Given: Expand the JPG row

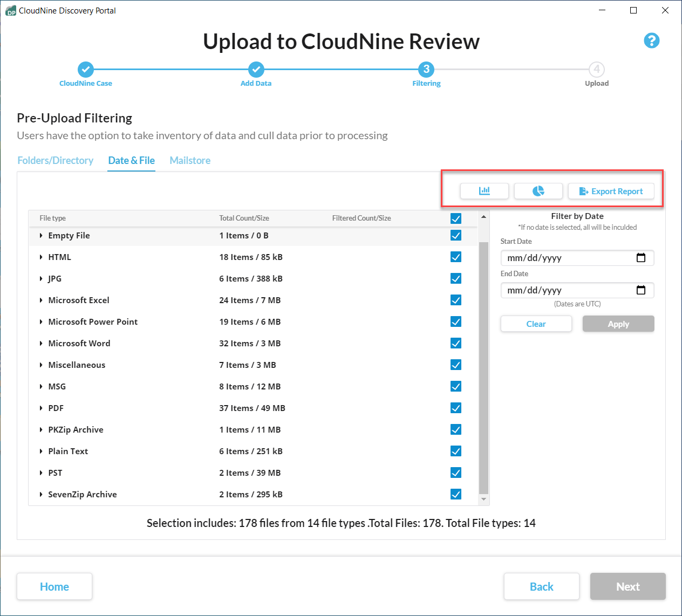Looking at the screenshot, I should pos(41,279).
